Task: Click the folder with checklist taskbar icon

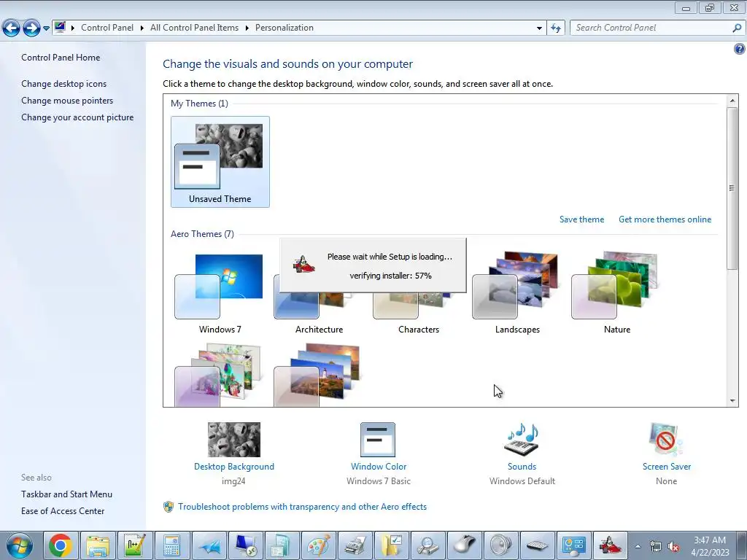Action: (392, 545)
